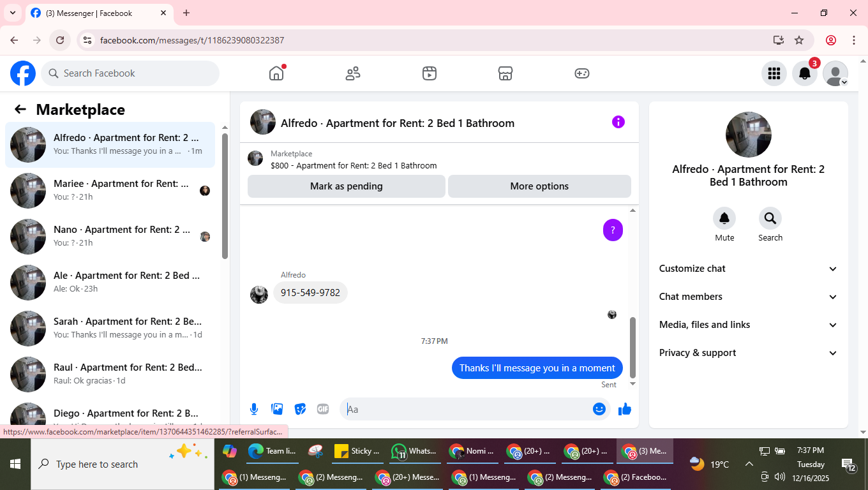
Task: Click the "Thanks I'll message you in a moment" bubble
Action: (537, 368)
